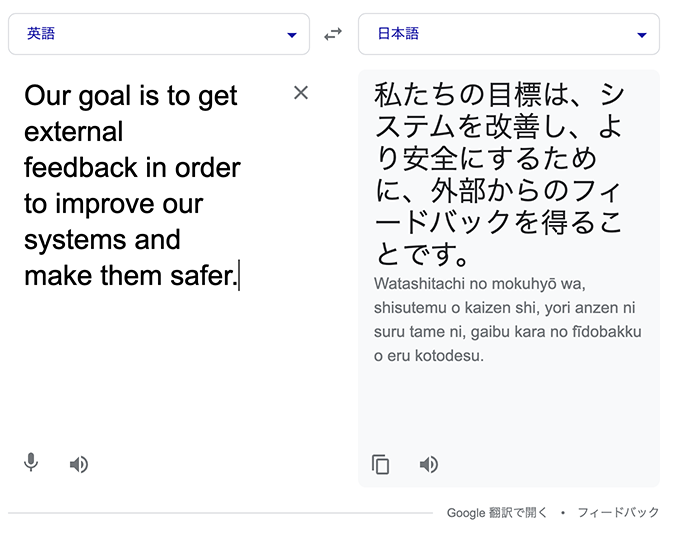684x543 pixels.
Task: Click the source language dropdown arrow
Action: coord(292,35)
